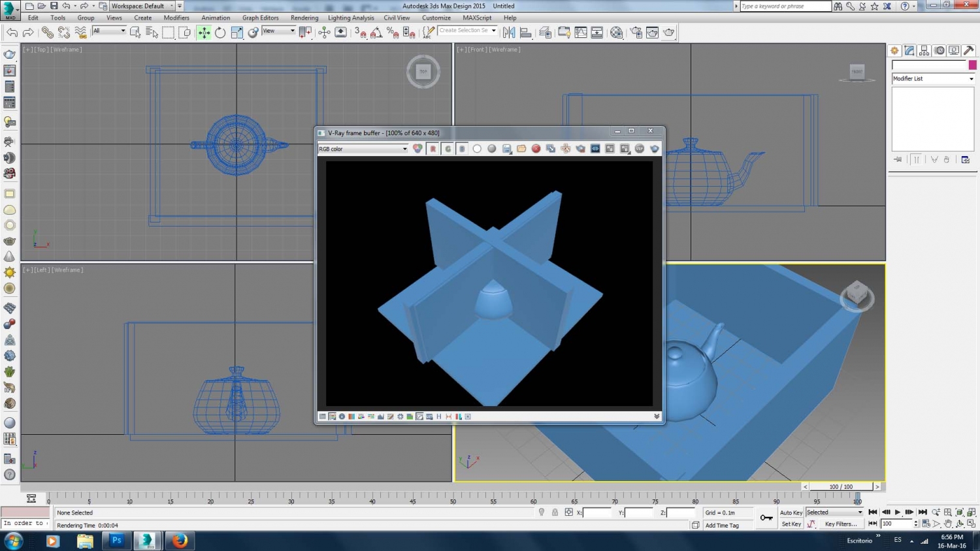Open the MAXScript menu

(x=477, y=18)
